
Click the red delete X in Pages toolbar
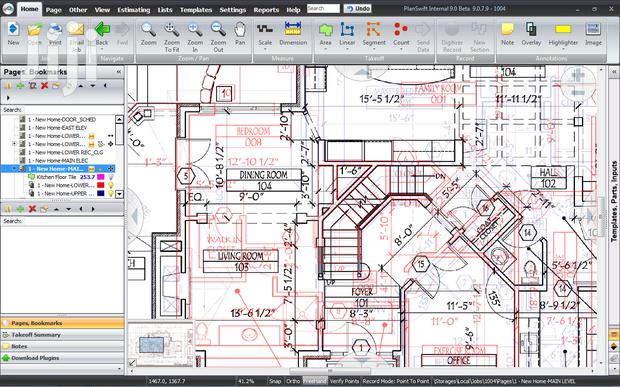click(x=44, y=85)
